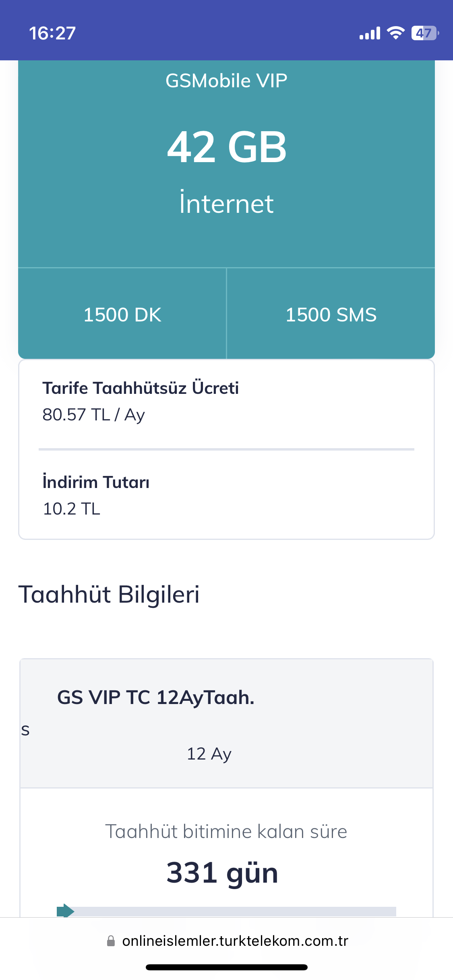Tap the battery level indicator
The width and height of the screenshot is (453, 980).
tap(425, 33)
